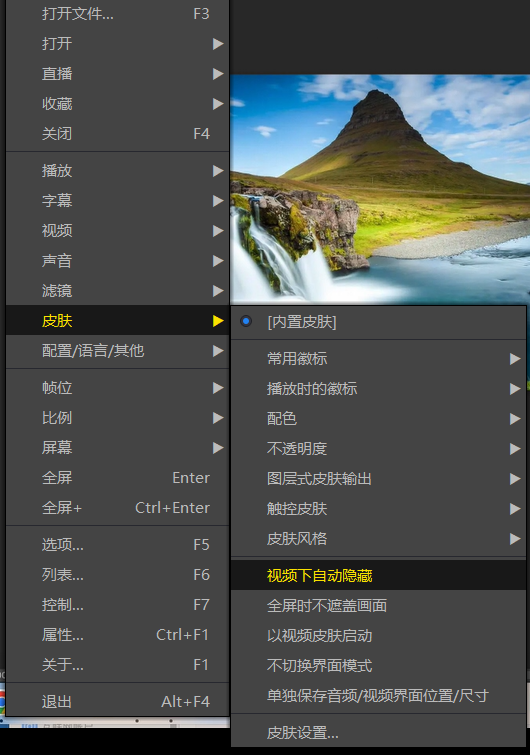Select 全屏 Enter menu entry
530x755 pixels.
(117, 478)
